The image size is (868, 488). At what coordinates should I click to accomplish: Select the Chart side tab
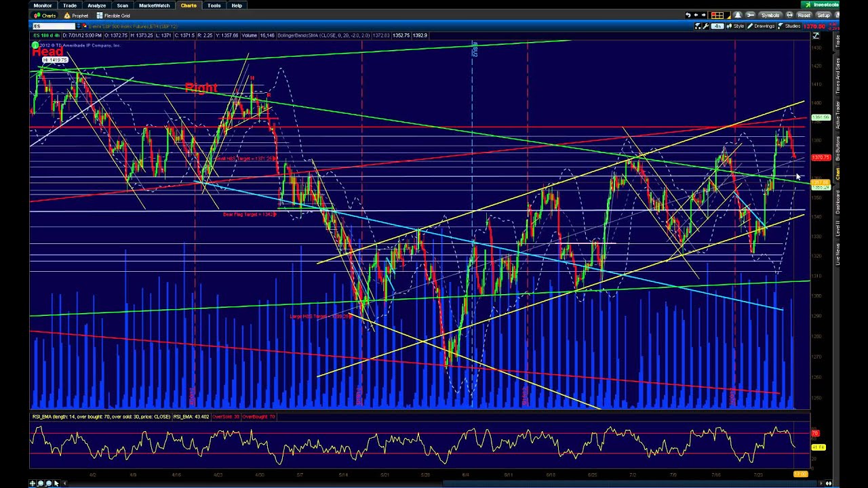[x=838, y=174]
